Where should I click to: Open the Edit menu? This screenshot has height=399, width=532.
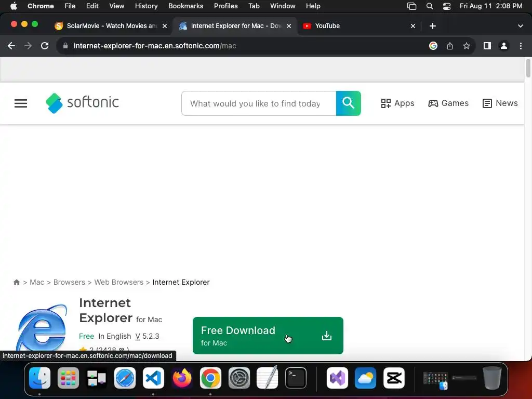coord(92,6)
